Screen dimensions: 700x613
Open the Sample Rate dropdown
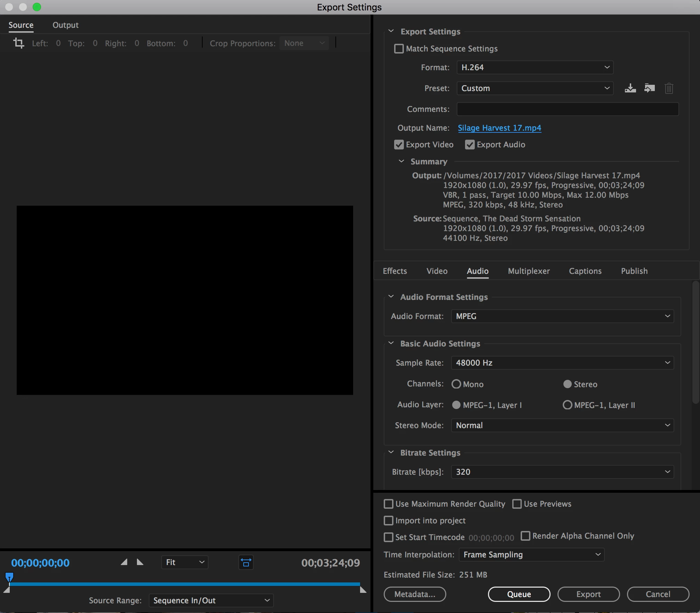(x=562, y=363)
